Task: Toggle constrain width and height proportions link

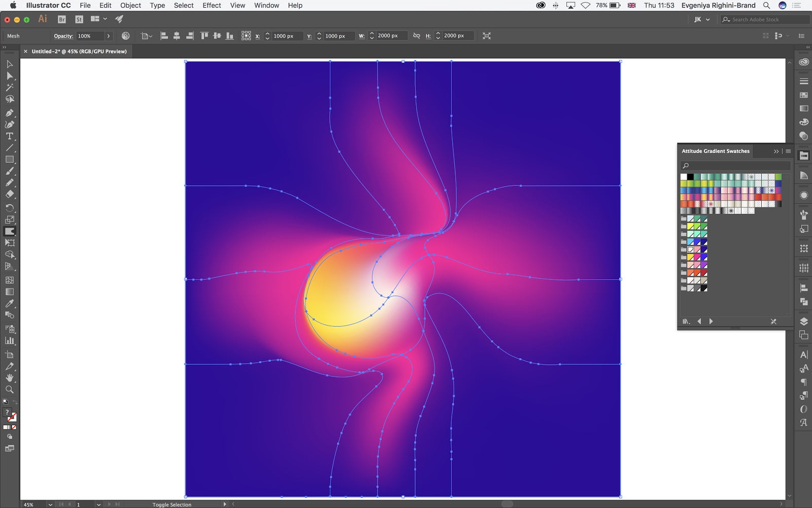Action: coord(417,36)
